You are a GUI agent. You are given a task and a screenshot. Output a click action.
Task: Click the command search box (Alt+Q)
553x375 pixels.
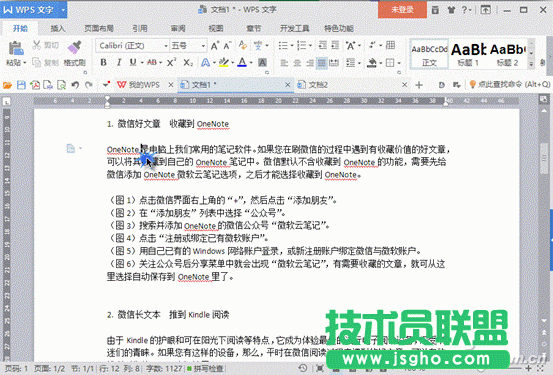pyautogui.click(x=510, y=85)
